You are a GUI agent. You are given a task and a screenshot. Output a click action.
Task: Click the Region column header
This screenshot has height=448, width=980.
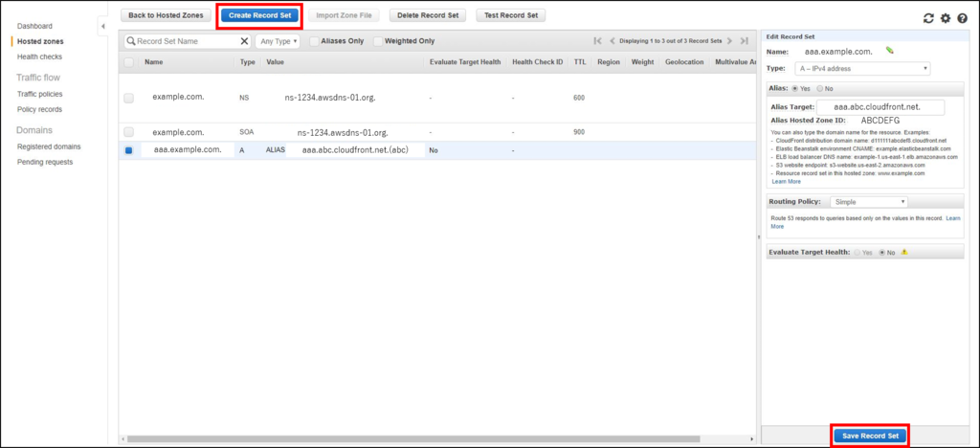[609, 62]
